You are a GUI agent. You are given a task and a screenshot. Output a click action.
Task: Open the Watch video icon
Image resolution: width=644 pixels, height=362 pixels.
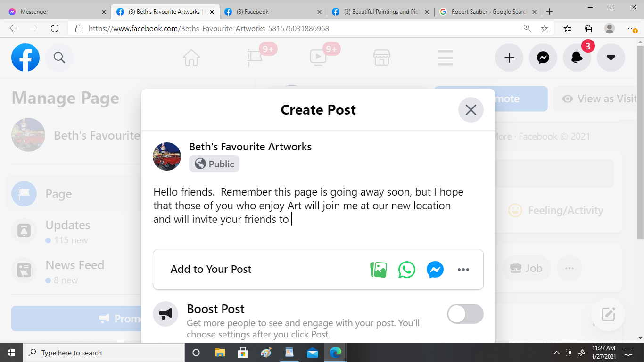[318, 58]
